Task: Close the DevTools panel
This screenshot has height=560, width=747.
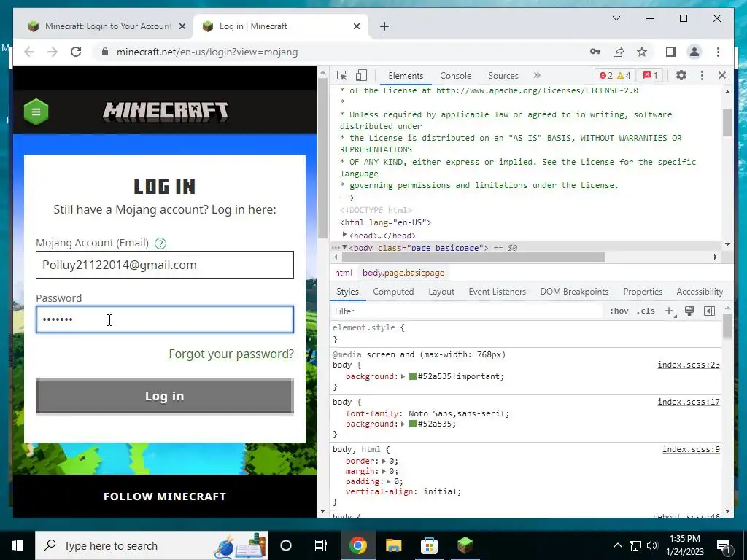Action: pos(722,75)
